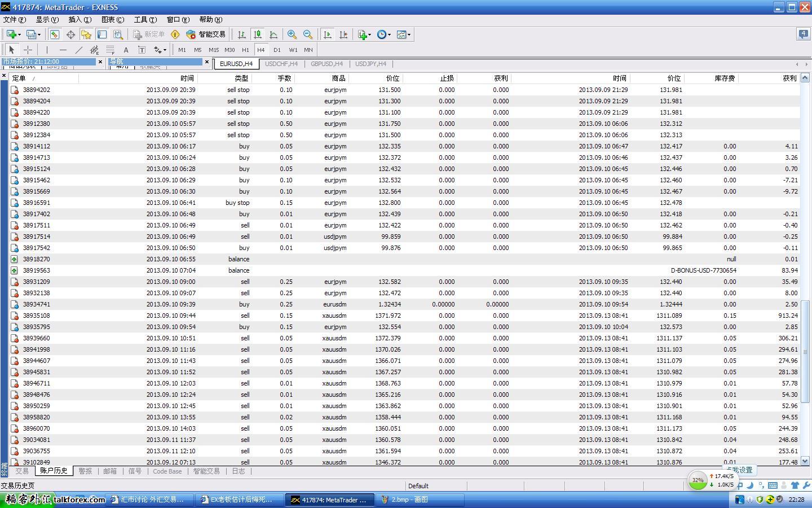Switch chart to line chart mode
The height and width of the screenshot is (508, 812).
[x=273, y=34]
